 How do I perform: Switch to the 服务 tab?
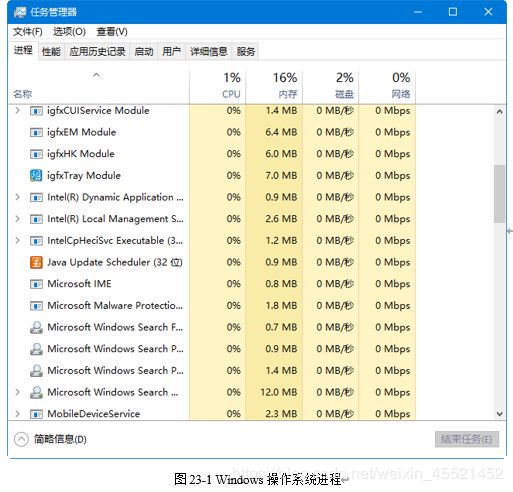point(246,51)
